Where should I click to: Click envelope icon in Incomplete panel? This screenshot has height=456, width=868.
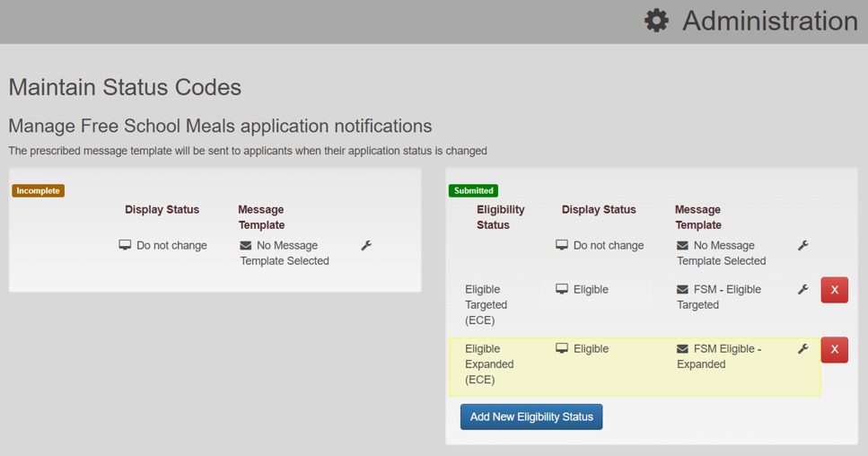pyautogui.click(x=246, y=245)
